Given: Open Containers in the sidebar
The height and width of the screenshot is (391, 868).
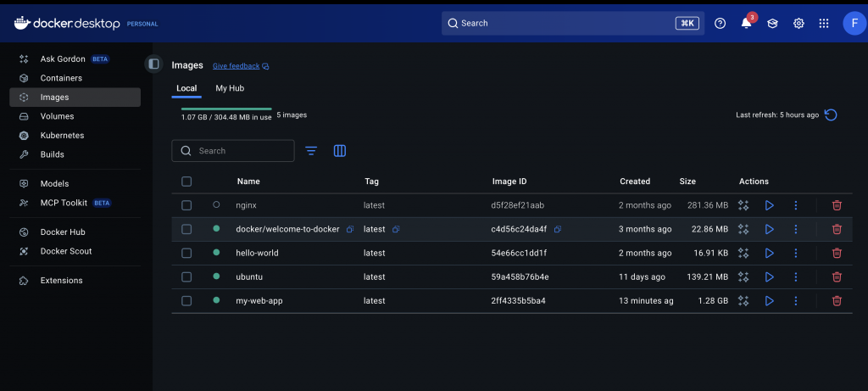Looking at the screenshot, I should click(61, 78).
